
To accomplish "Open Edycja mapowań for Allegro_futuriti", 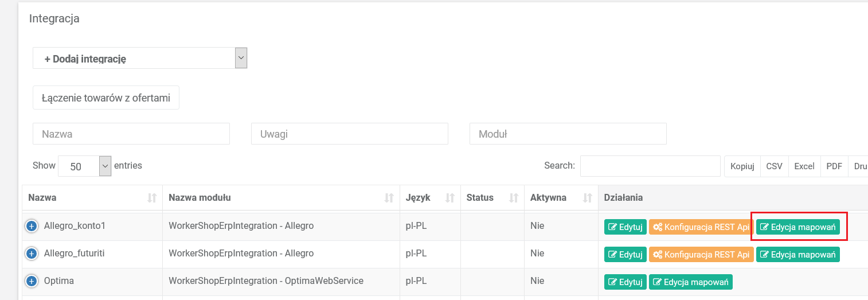I will pos(797,254).
